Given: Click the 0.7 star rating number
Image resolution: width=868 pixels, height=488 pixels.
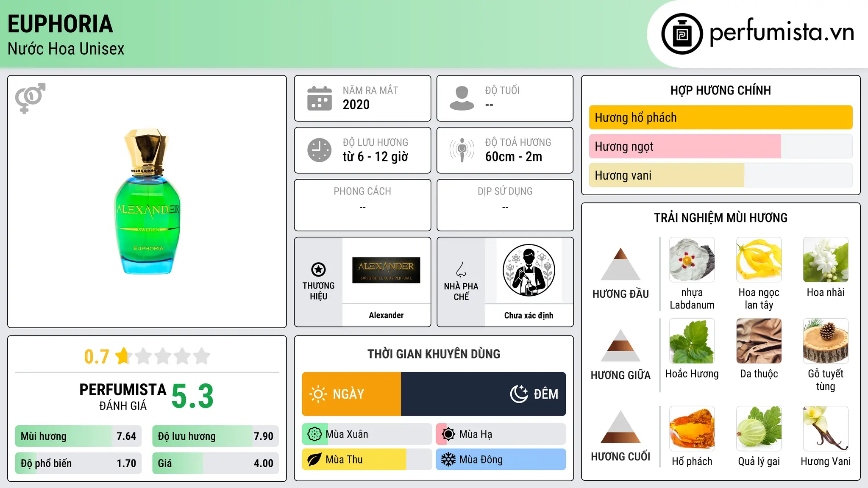Looking at the screenshot, I should tap(97, 356).
